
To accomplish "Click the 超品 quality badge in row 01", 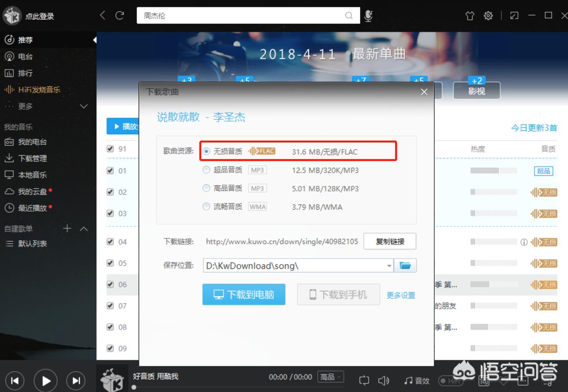I will pyautogui.click(x=544, y=171).
